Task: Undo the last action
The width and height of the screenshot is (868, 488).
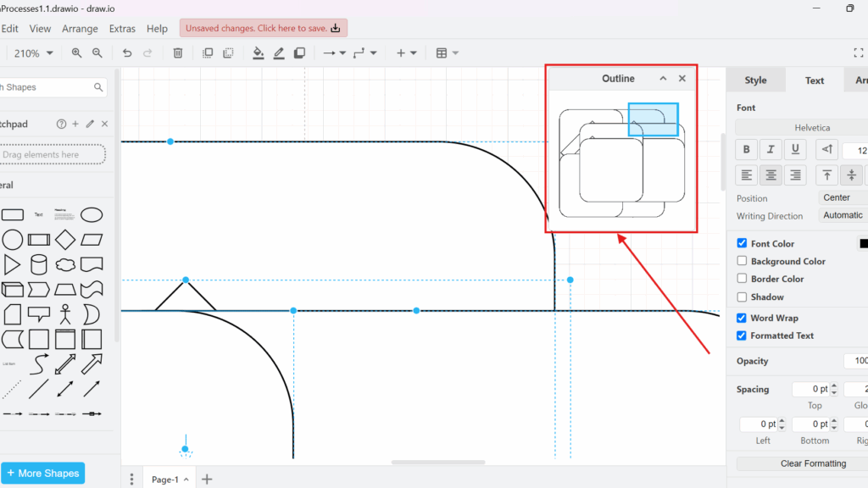Action: 127,53
